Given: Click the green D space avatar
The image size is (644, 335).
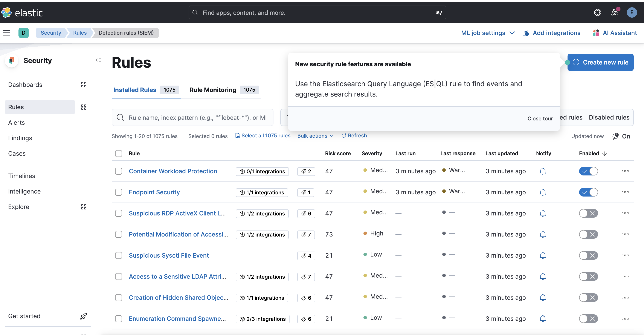Looking at the screenshot, I should coord(23,33).
